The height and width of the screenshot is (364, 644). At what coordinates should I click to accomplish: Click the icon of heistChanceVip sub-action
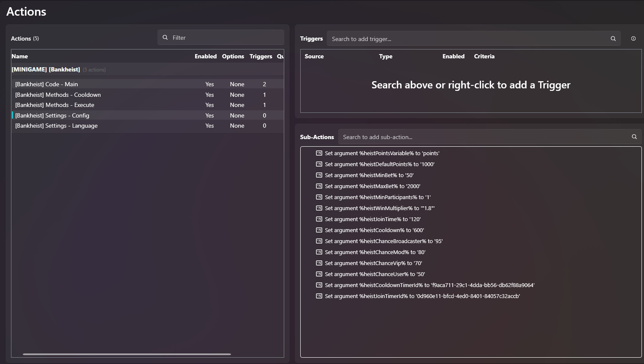coord(319,263)
